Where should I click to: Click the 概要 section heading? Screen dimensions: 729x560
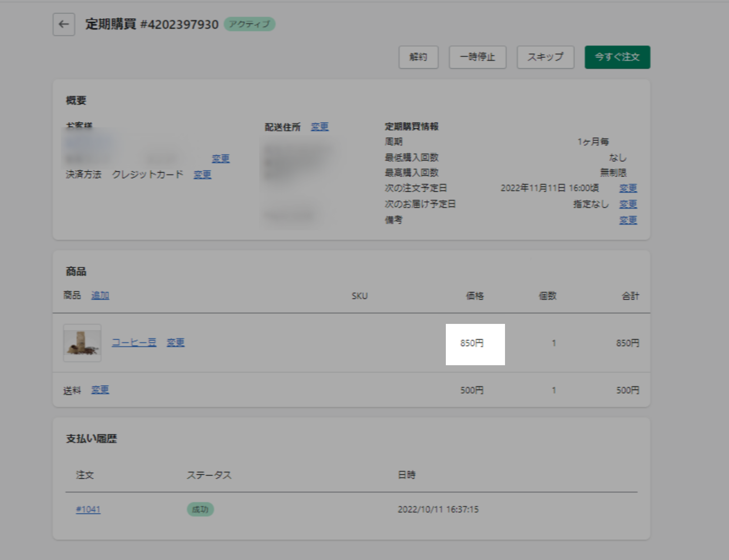(x=76, y=100)
